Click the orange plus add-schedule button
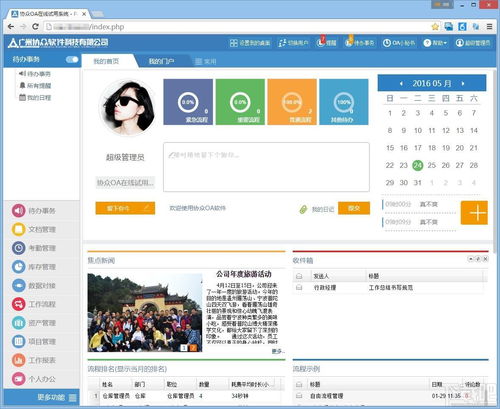Screen dimensions: 500x409 coord(474,213)
